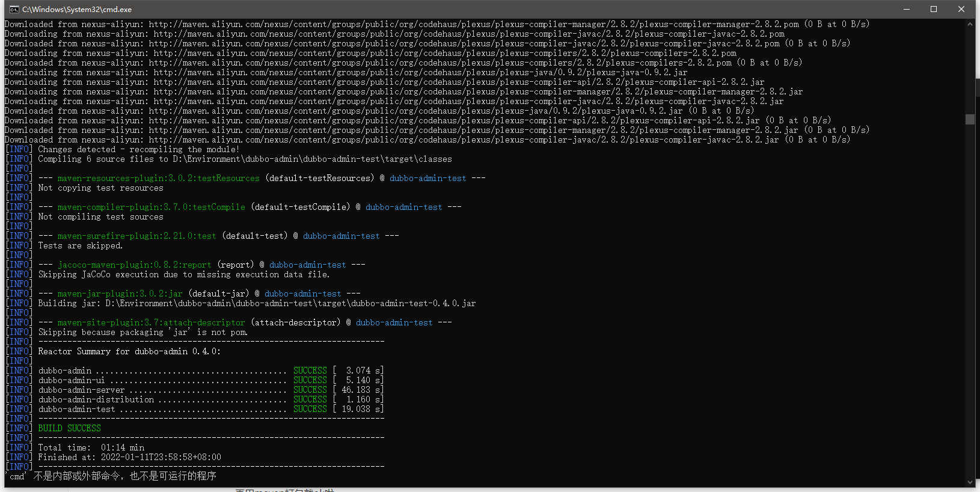Click the 'Total time: 01:14 min' line
Viewport: 980px width, 492px height.
click(91, 447)
